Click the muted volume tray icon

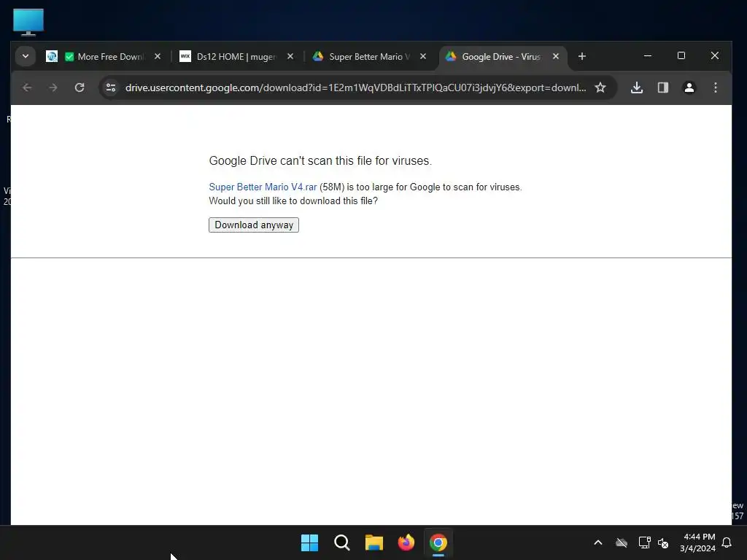pos(663,542)
